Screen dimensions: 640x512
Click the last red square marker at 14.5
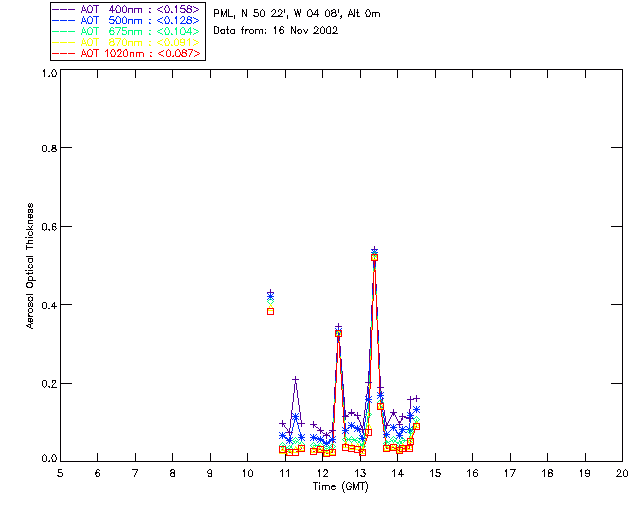coord(416,426)
